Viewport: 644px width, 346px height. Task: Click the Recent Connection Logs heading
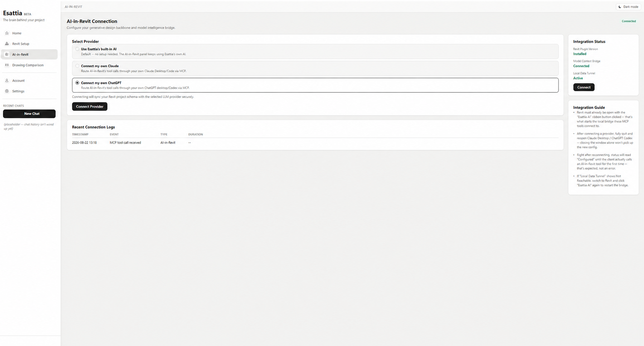(x=93, y=127)
